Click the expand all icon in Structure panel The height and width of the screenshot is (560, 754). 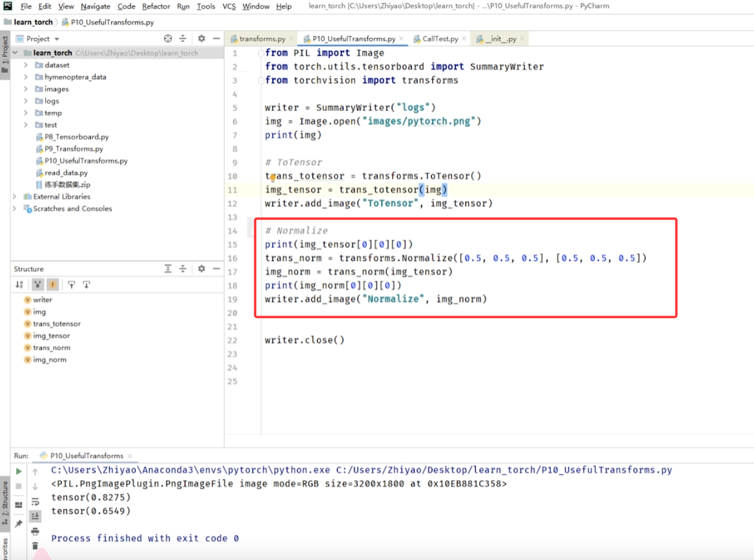click(168, 268)
